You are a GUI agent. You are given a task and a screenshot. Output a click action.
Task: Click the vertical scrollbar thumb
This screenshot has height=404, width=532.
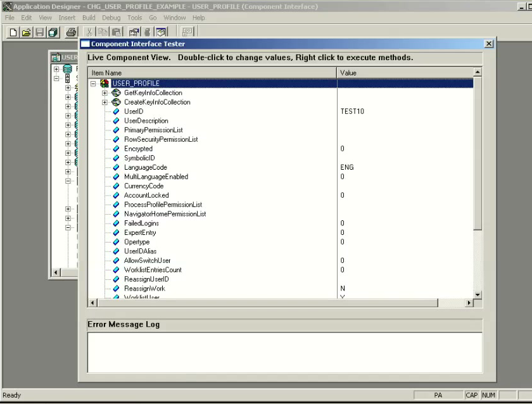click(x=478, y=153)
